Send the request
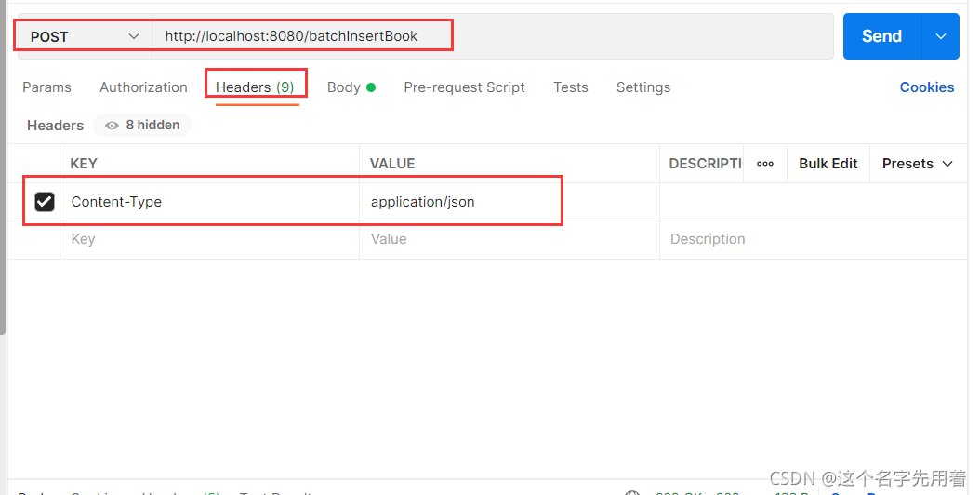Screen dimensions: 980x495 point(881,36)
